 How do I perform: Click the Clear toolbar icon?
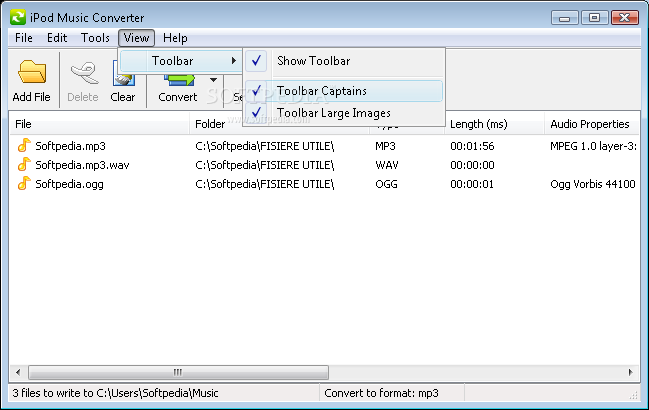pos(124,79)
